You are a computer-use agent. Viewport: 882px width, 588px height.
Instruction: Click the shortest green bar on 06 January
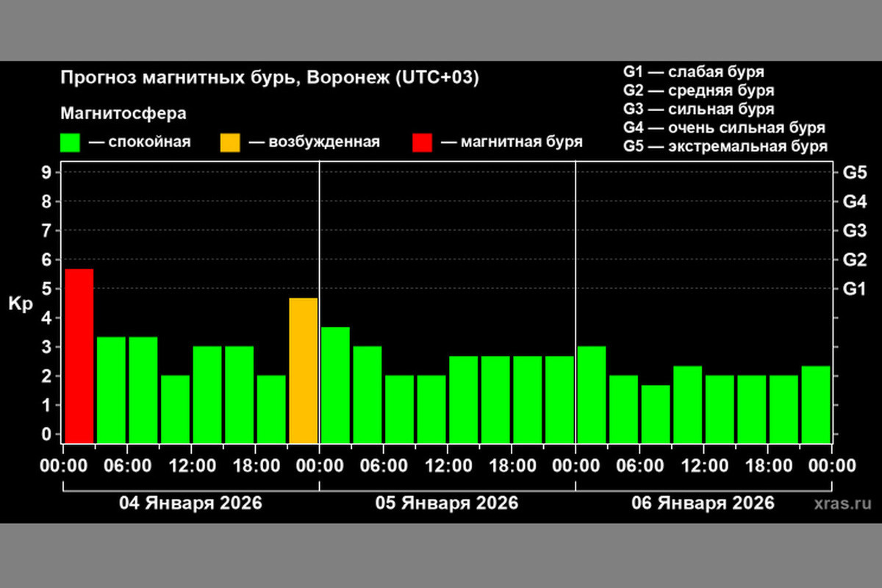point(655,413)
